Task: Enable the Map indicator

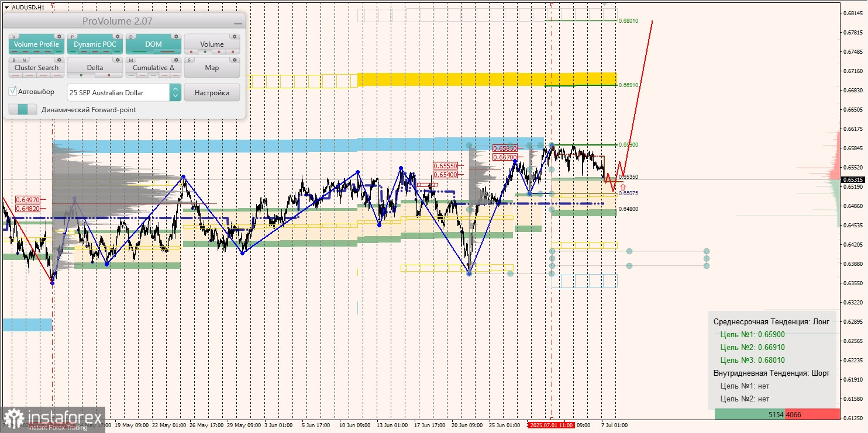Action: 212,68
